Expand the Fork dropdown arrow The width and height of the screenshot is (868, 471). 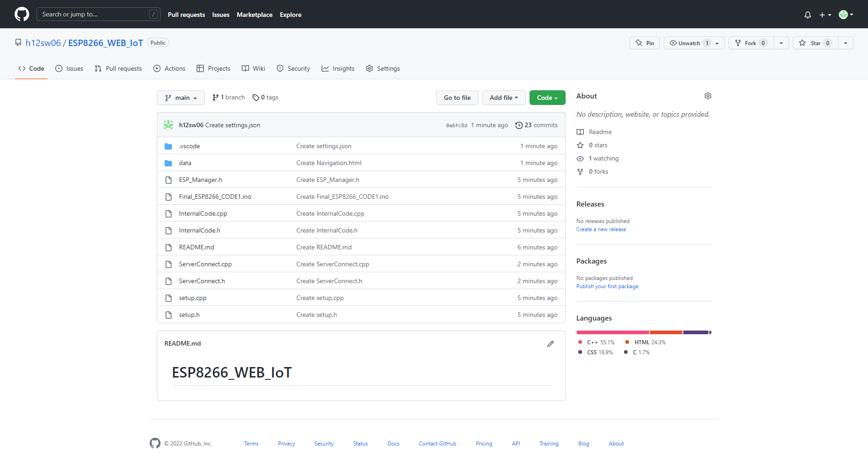click(781, 43)
